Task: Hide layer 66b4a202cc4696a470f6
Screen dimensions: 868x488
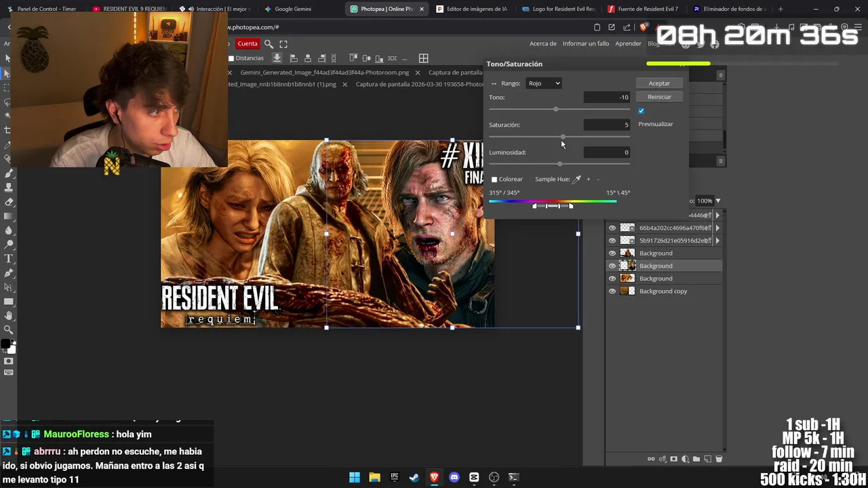Action: click(x=612, y=228)
